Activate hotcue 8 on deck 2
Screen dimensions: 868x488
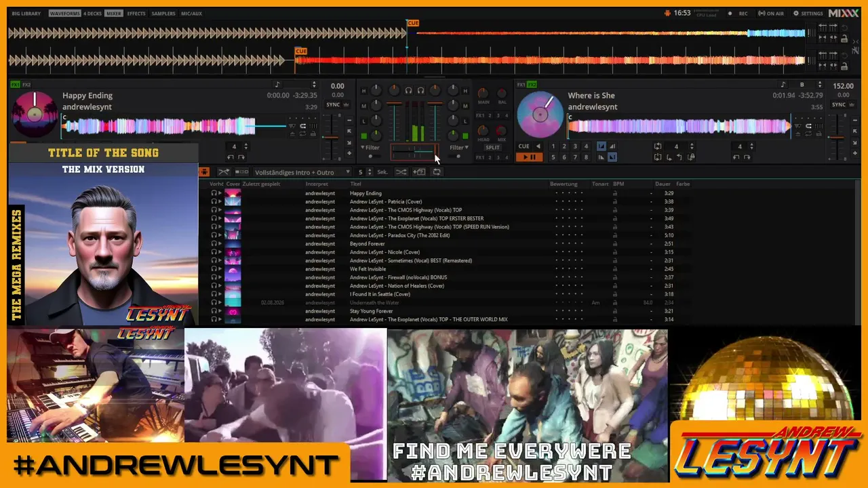[586, 157]
